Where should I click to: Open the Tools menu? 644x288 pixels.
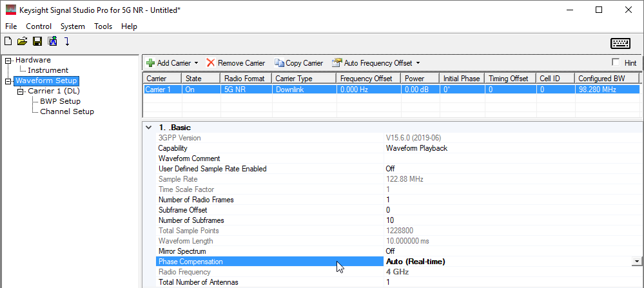(x=103, y=26)
